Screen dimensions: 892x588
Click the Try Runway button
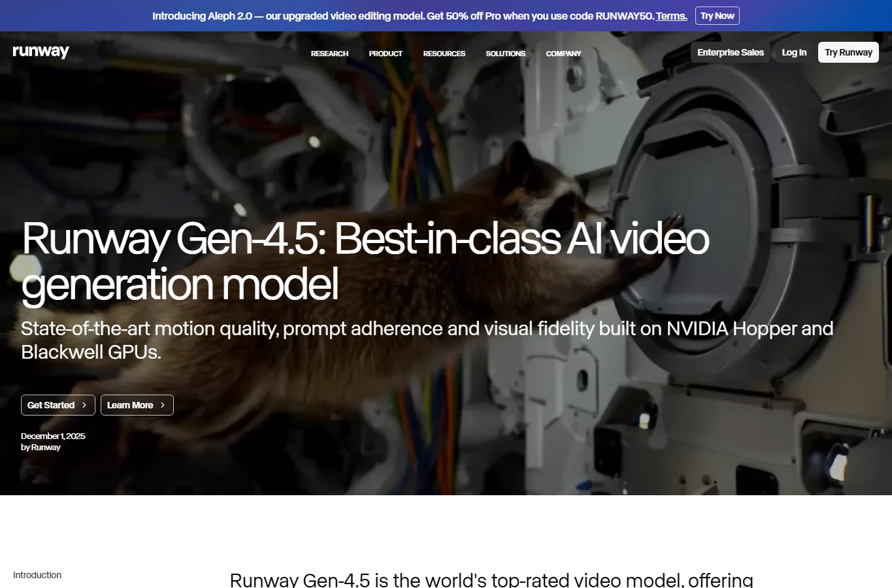click(848, 52)
